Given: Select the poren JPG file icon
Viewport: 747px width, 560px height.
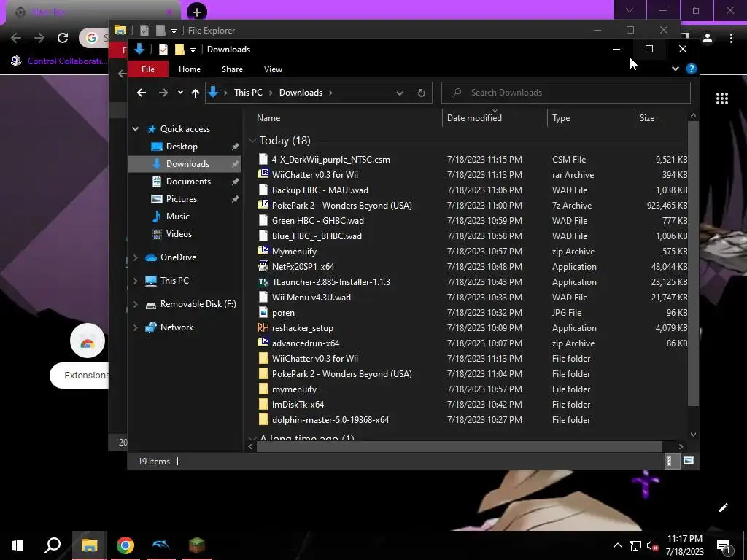Looking at the screenshot, I should (x=263, y=312).
